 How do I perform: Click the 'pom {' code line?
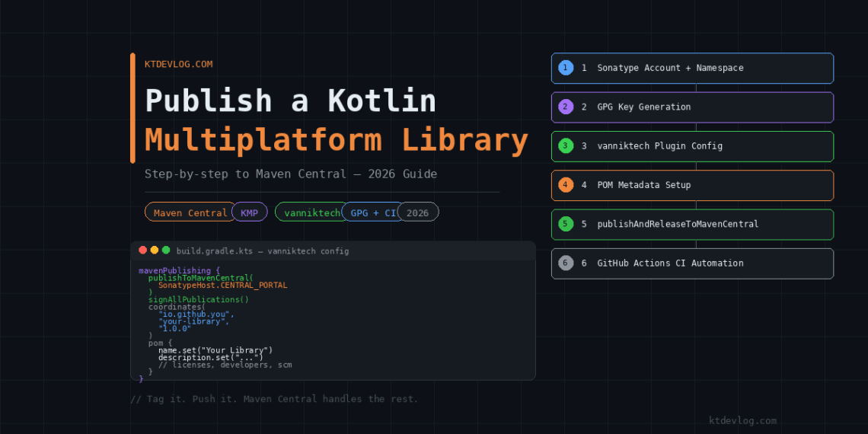(160, 343)
